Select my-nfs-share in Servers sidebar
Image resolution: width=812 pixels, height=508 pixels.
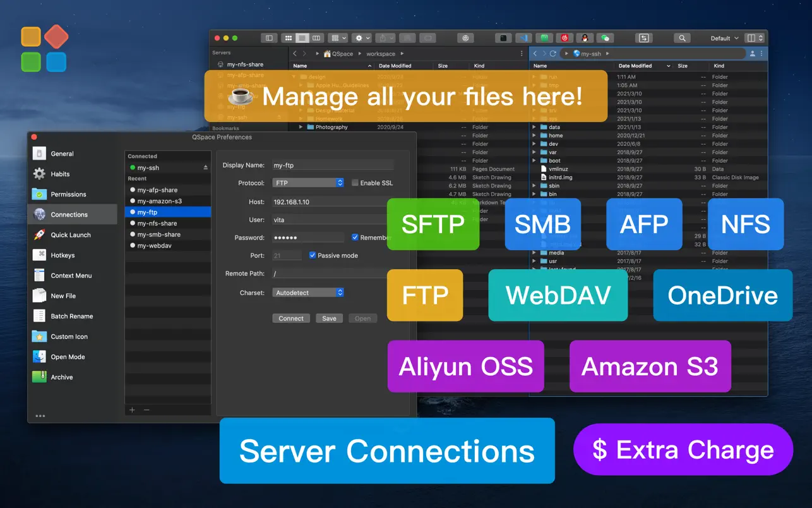(x=245, y=64)
